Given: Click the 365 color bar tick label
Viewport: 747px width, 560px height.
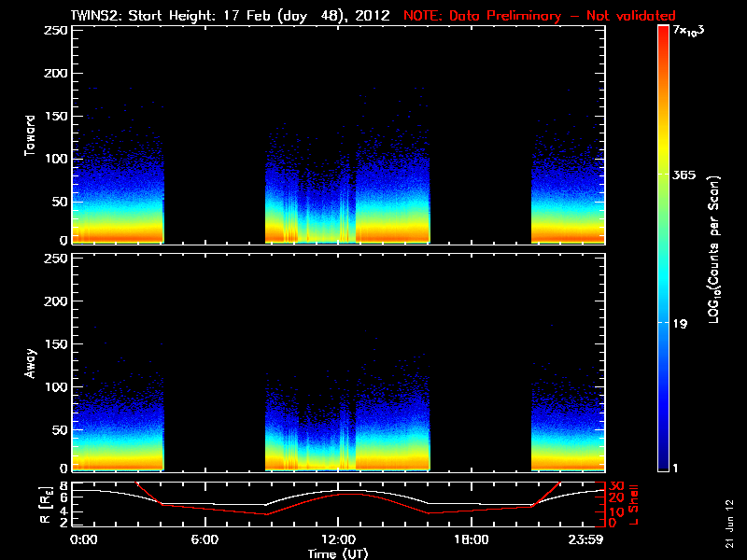Looking at the screenshot, I should click(684, 175).
